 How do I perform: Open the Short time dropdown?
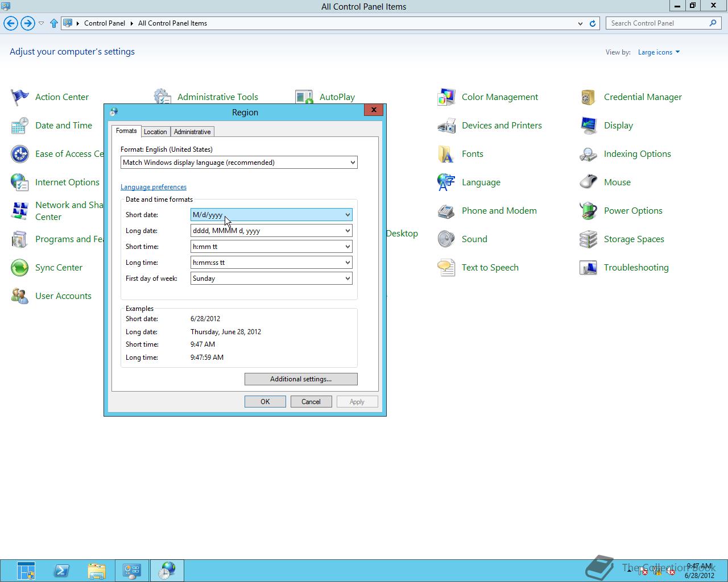[271, 247]
